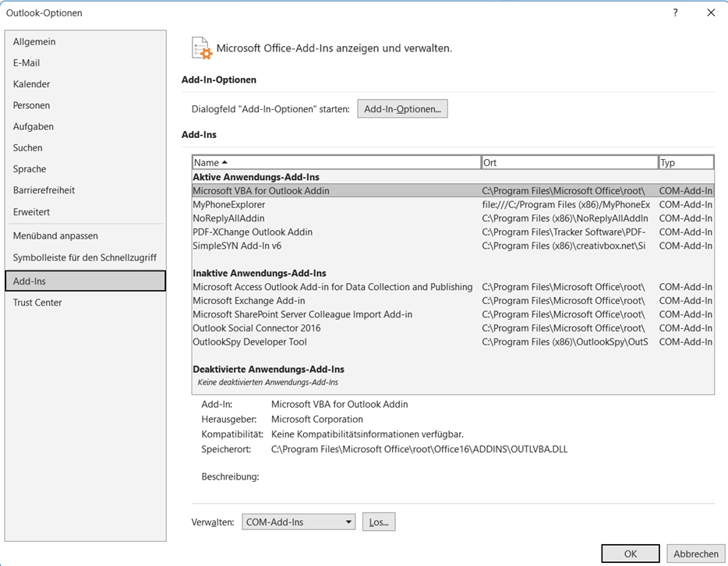Click the Help question mark icon
728x566 pixels.
pos(674,12)
